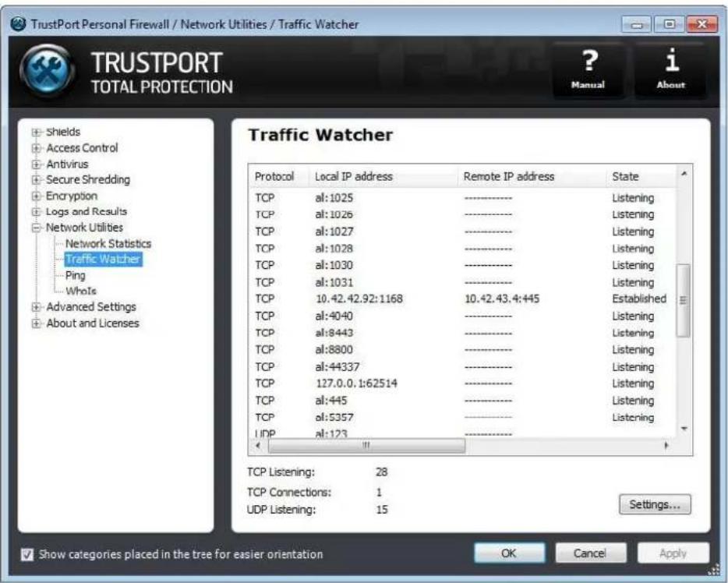Click the horizontal scroll left arrow
Image resolution: width=728 pixels, height=583 pixels.
click(x=258, y=446)
